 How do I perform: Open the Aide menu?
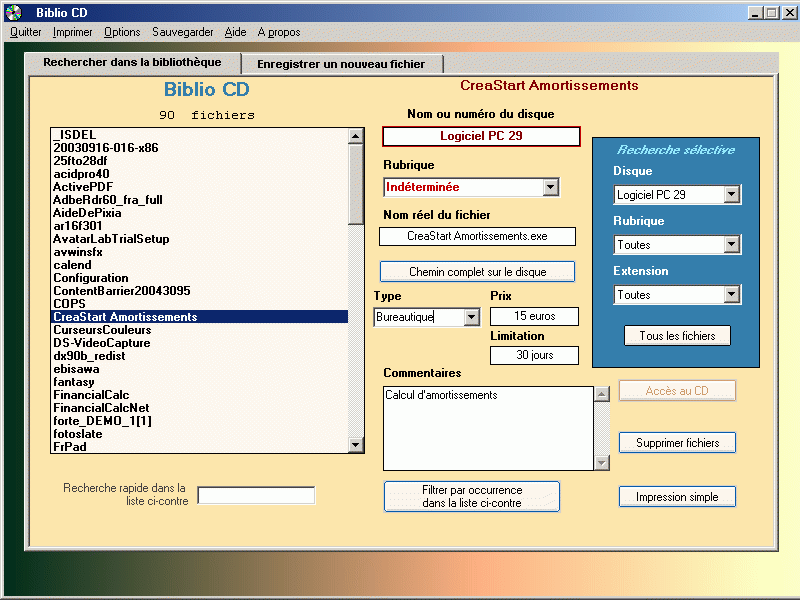pyautogui.click(x=235, y=32)
